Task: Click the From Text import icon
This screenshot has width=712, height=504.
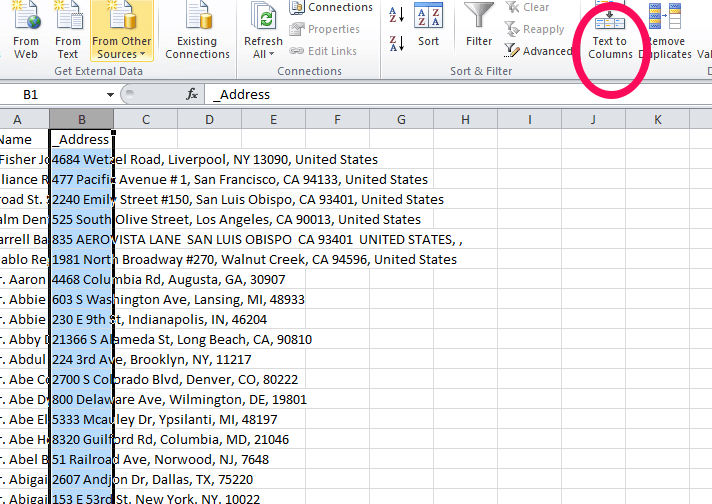Action: [x=68, y=30]
